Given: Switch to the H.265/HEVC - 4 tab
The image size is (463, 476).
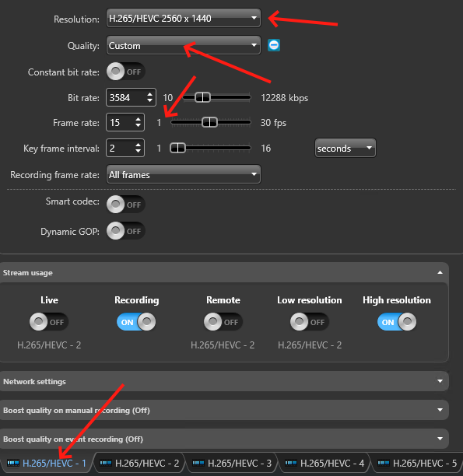Looking at the screenshot, I should [x=324, y=464].
